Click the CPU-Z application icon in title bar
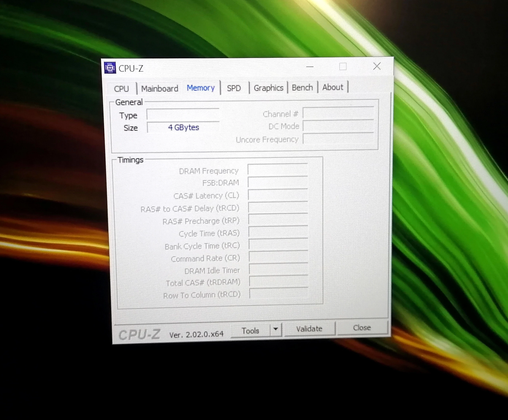Viewport: 508px width, 420px height. [x=110, y=68]
